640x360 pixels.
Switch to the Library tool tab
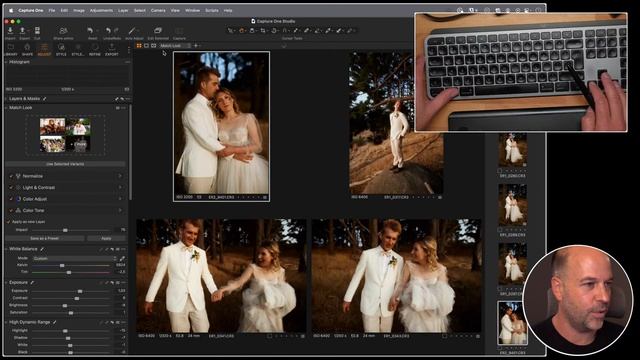(x=11, y=50)
